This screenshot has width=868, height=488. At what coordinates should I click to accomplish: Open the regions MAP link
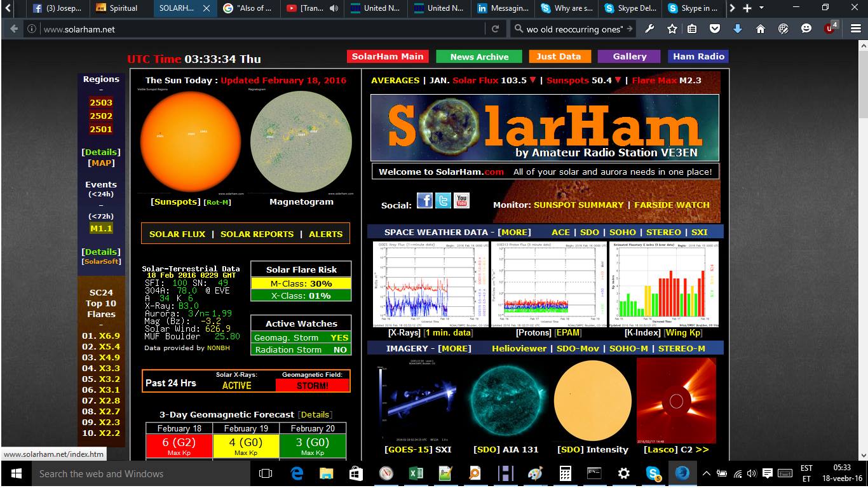(x=101, y=163)
